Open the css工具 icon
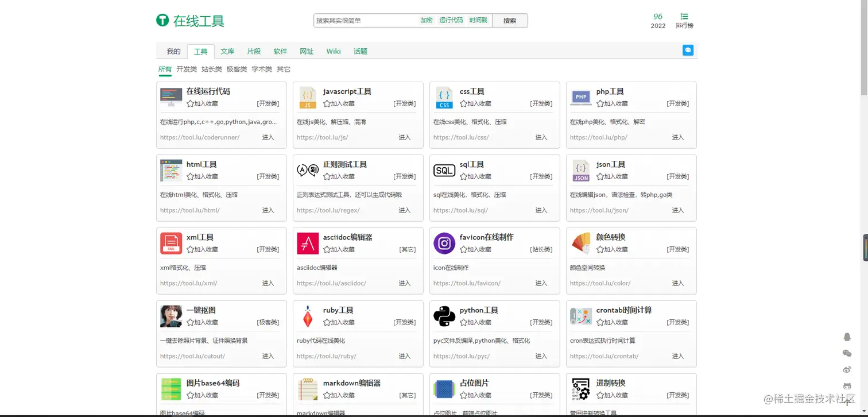Screen dimensions: 868x417 tap(444, 98)
